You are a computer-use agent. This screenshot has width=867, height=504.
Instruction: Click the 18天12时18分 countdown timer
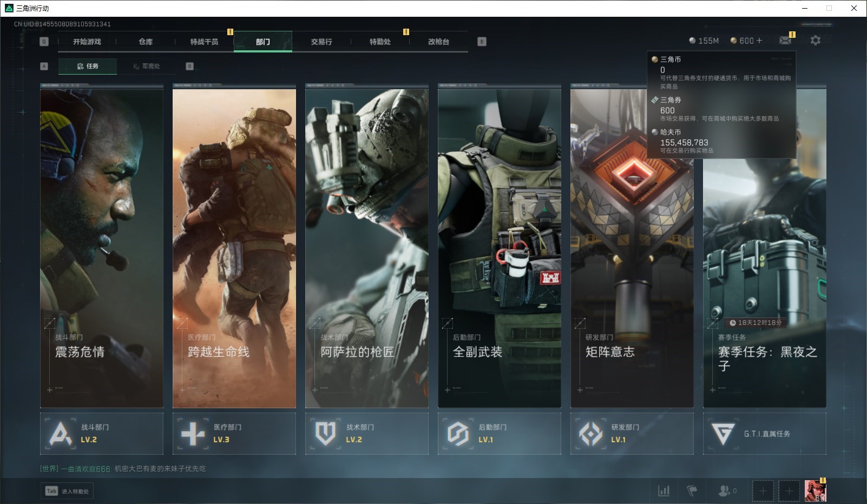coord(756,323)
